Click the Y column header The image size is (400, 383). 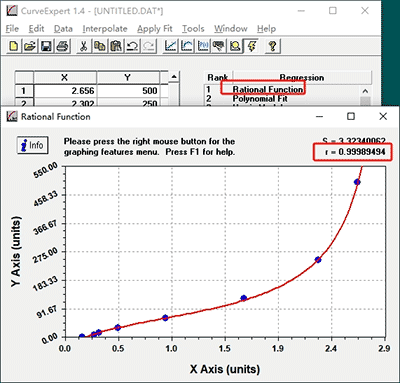(128, 77)
